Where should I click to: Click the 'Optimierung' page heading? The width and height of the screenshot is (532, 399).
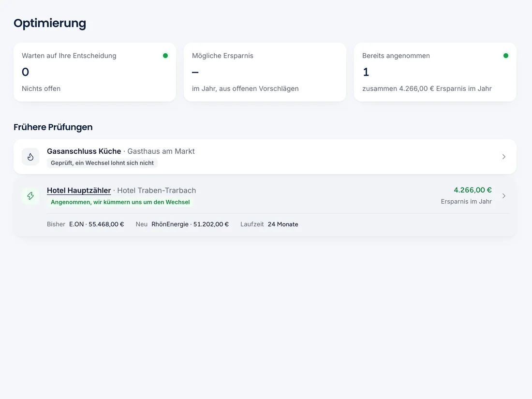(50, 23)
